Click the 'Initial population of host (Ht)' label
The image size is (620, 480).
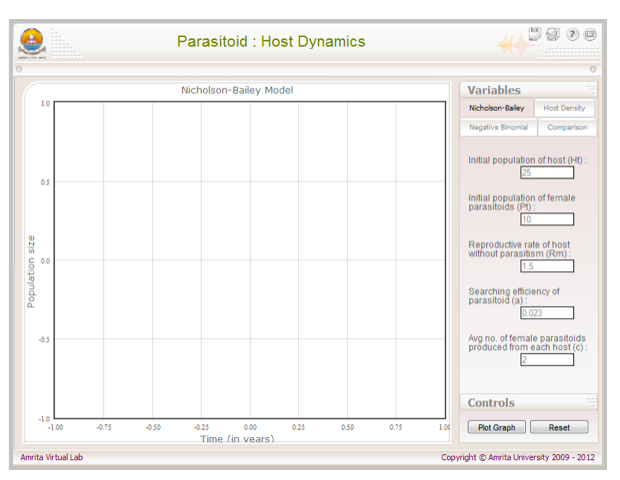[x=527, y=160]
